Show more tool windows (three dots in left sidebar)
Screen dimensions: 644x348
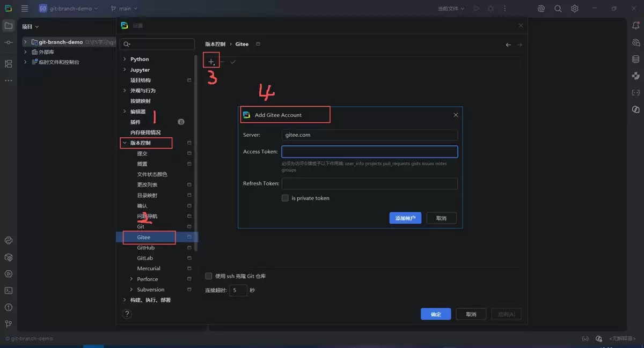coord(9,80)
